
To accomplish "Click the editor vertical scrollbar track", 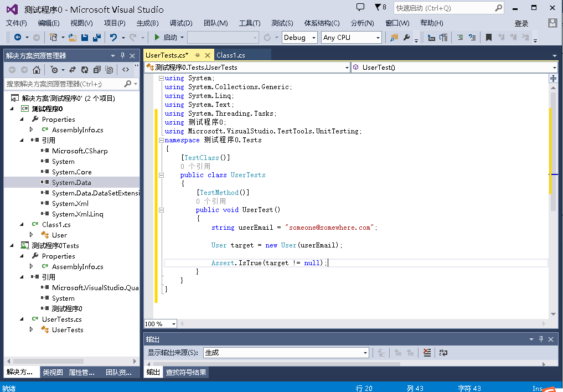I will [x=553, y=201].
